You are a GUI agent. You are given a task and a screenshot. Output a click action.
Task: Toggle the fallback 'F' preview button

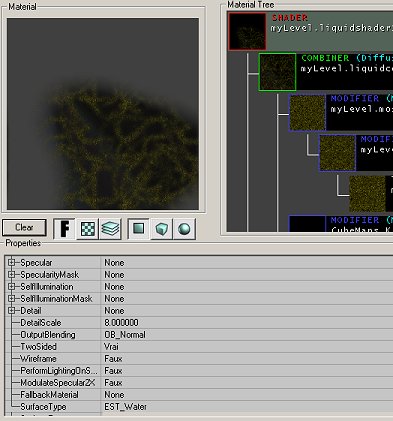point(64,229)
